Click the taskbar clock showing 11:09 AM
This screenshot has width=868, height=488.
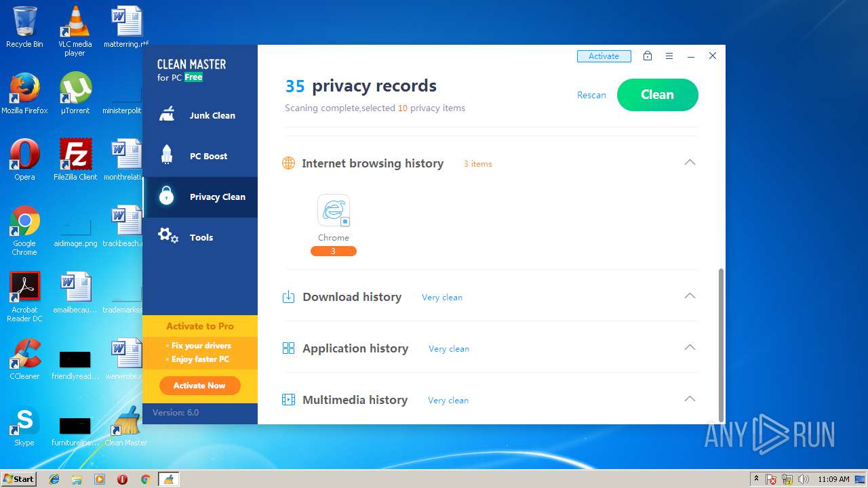point(833,479)
